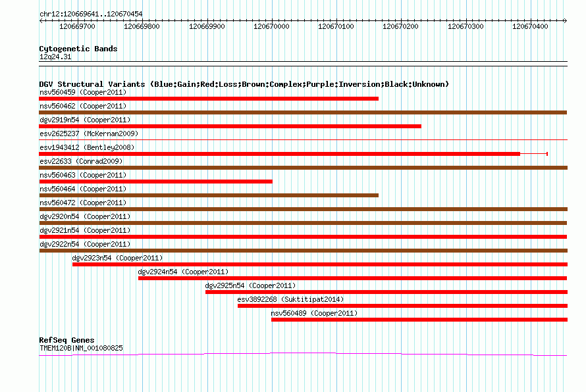
Task: Open dgv2920n54 (Cooper2011) label
Action: point(85,216)
